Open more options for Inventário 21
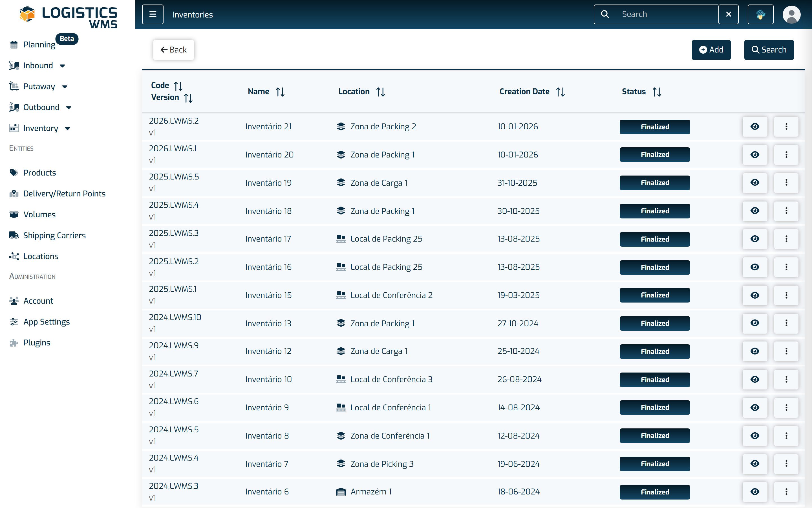This screenshot has height=508, width=812. pyautogui.click(x=786, y=127)
